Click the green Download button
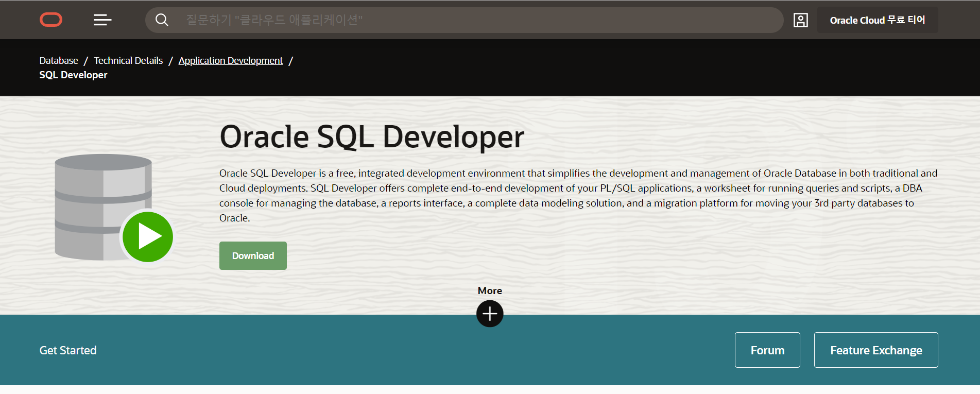The height and width of the screenshot is (394, 980). click(253, 255)
